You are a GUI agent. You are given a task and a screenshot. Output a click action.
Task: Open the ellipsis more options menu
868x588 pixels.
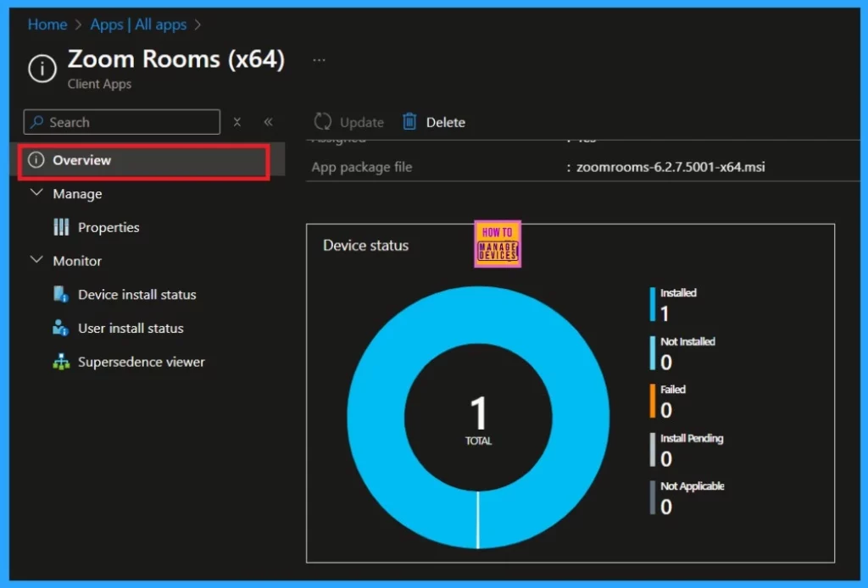click(x=319, y=60)
